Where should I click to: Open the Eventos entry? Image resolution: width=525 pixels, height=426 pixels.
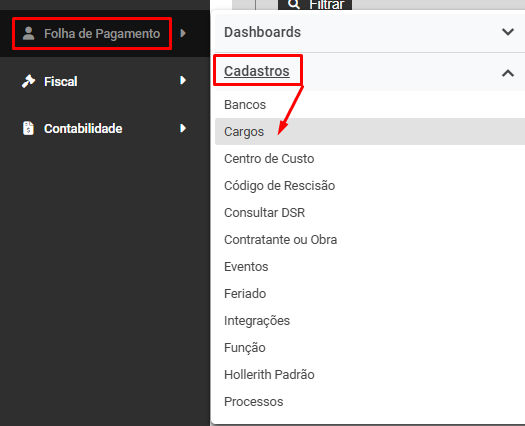point(246,267)
